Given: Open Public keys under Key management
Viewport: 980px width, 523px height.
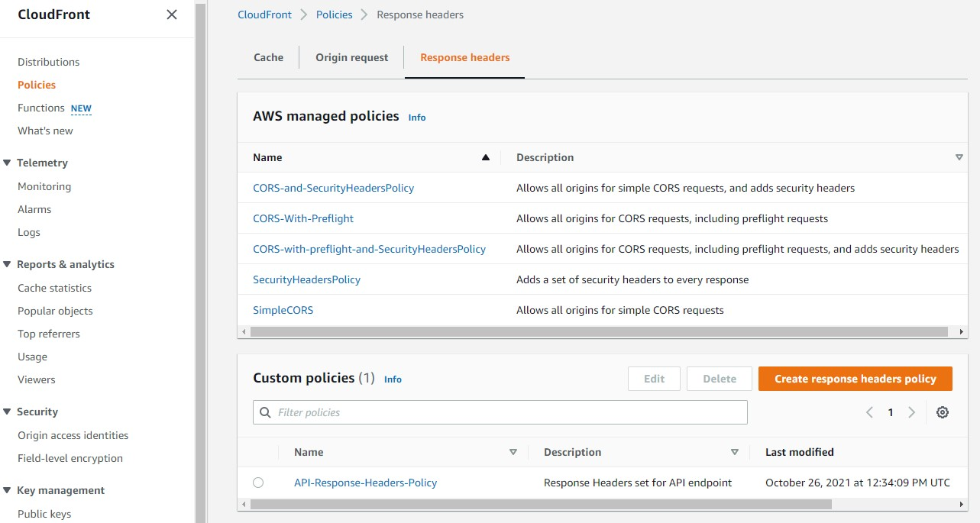Looking at the screenshot, I should pos(44,514).
